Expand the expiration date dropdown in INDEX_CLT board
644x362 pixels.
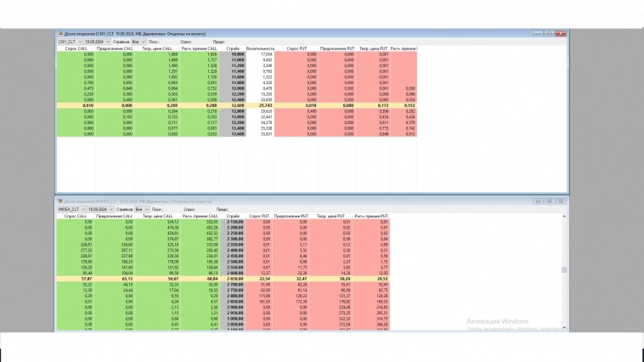coord(99,208)
